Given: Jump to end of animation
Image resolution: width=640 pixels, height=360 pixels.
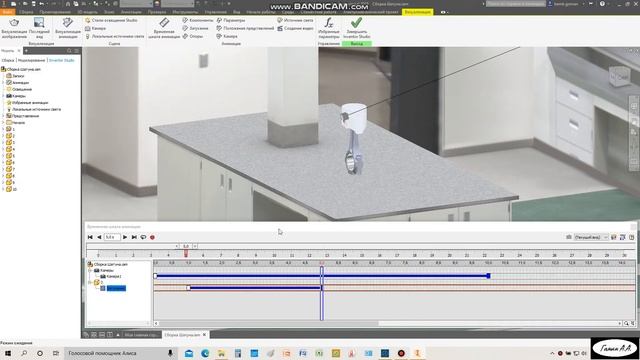Looking at the screenshot, I should 134,237.
